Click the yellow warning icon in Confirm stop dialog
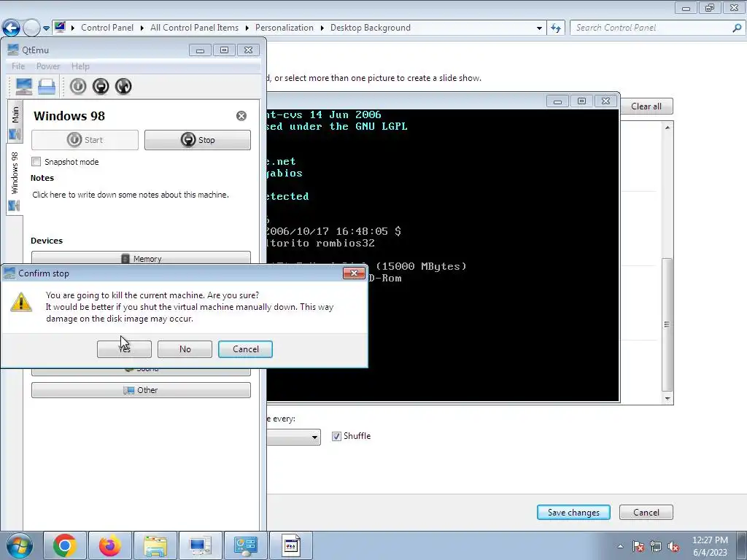The image size is (747, 560). click(x=21, y=303)
